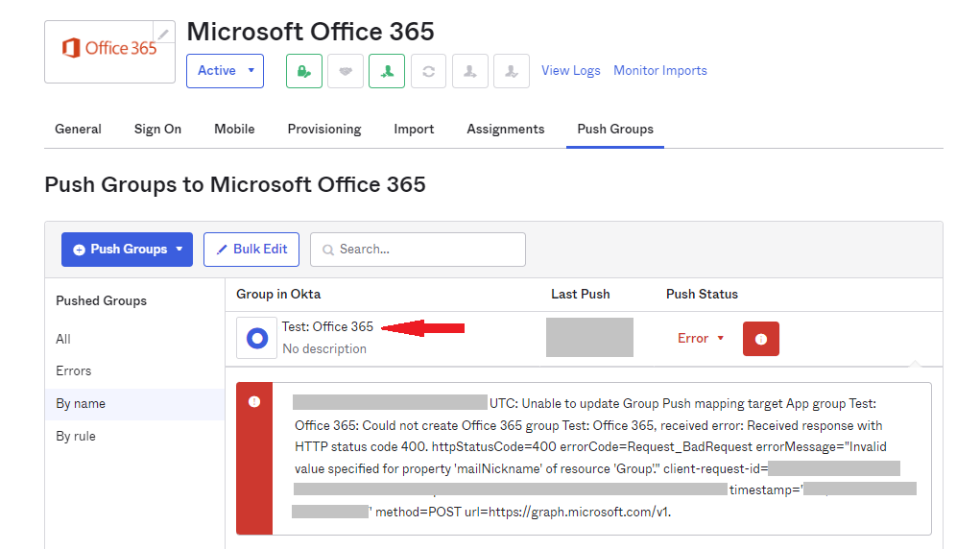Click the Test: Office 365 group name
Screen dimensions: 980x549
[x=327, y=326]
